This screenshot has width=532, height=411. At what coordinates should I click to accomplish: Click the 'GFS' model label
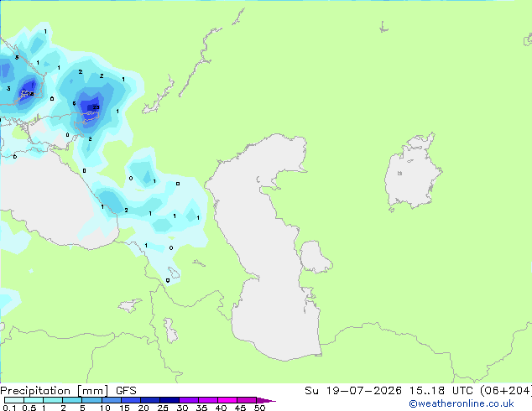point(126,391)
